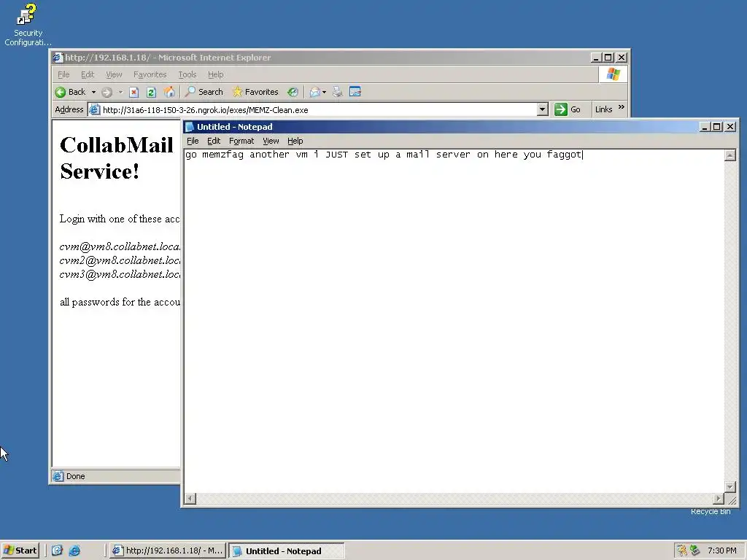
Task: Open the Favorites menu in Internet Explorer
Action: point(150,74)
